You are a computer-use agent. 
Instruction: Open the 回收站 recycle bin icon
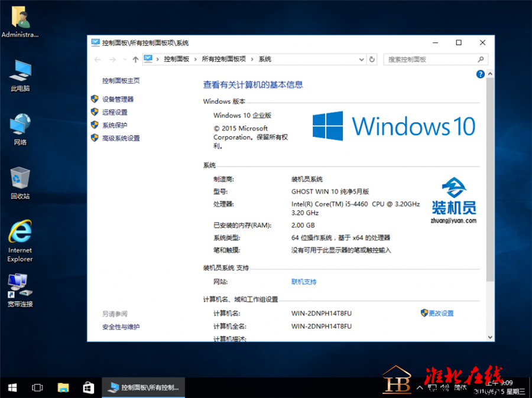(20, 183)
